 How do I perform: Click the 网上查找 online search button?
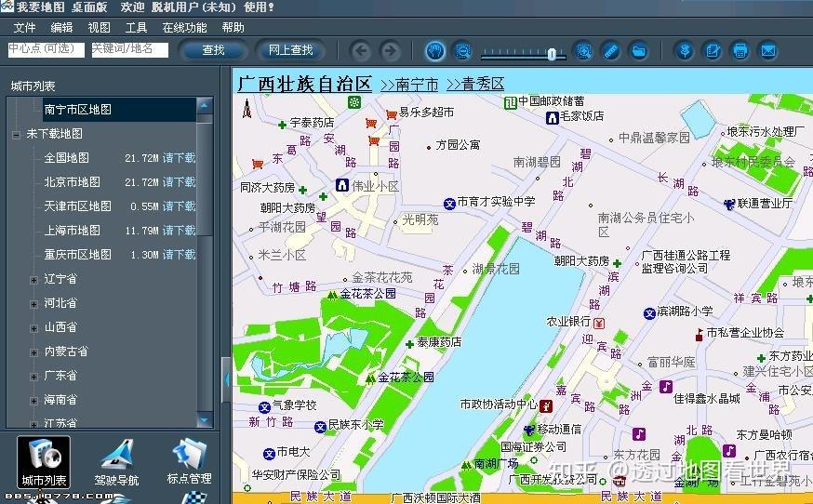(x=291, y=50)
